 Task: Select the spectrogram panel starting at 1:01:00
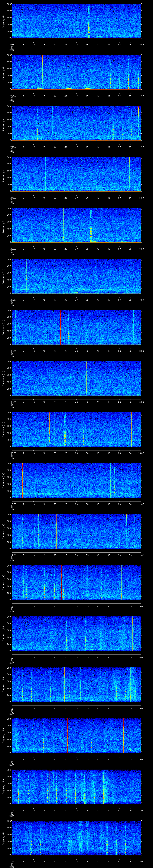click(76, 21)
